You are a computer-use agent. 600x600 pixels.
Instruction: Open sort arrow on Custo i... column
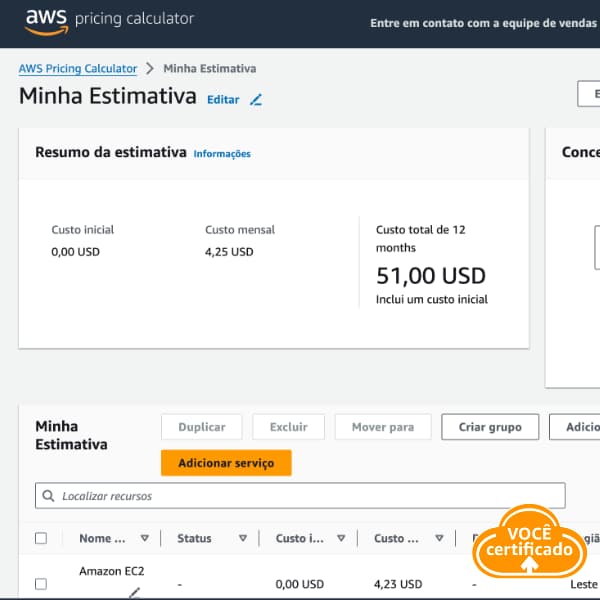click(341, 538)
